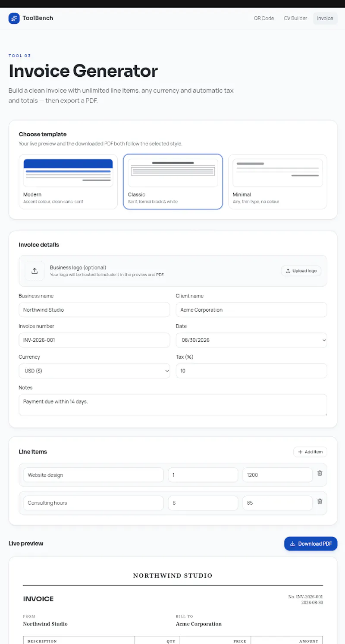The width and height of the screenshot is (345, 644).
Task: Click the ToolBench logo icon
Action: click(x=14, y=18)
